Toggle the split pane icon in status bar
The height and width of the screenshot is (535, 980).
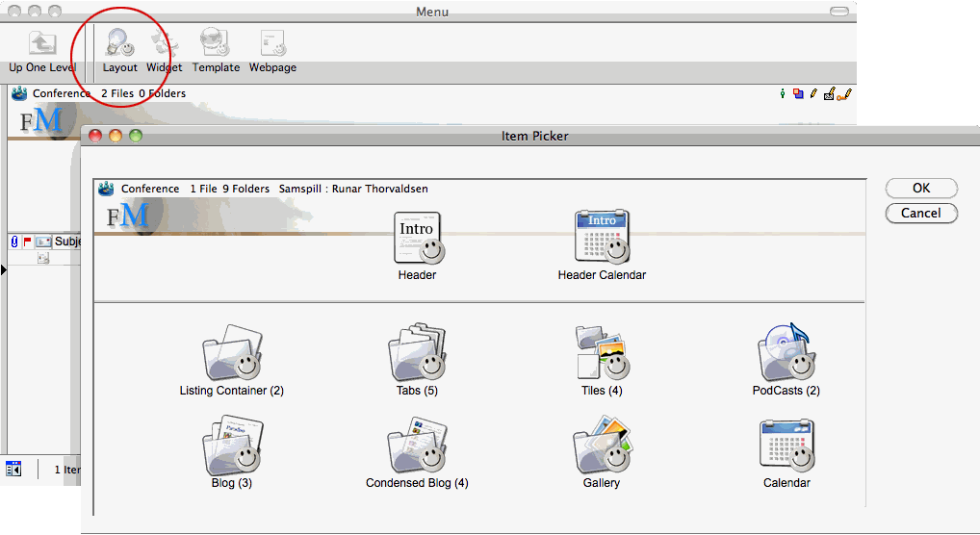click(13, 469)
